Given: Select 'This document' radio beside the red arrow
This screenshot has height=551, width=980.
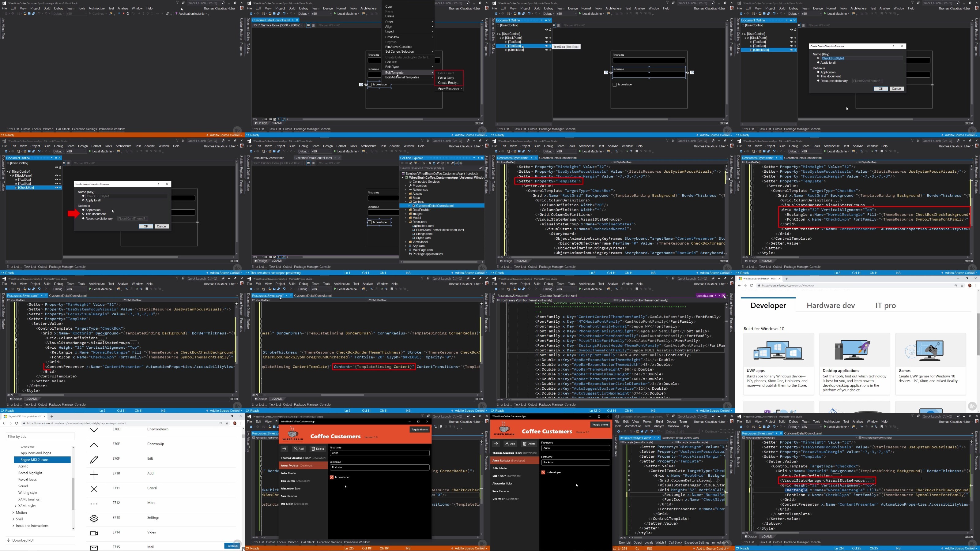Looking at the screenshot, I should (83, 214).
